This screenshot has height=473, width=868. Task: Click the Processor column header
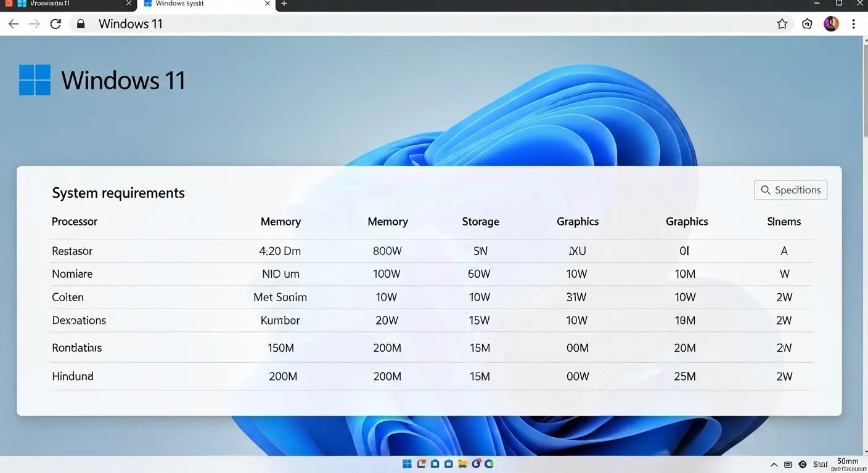[75, 222]
